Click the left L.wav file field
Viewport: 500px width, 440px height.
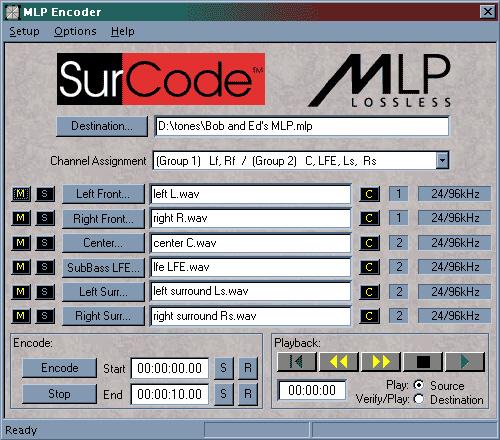click(x=250, y=194)
